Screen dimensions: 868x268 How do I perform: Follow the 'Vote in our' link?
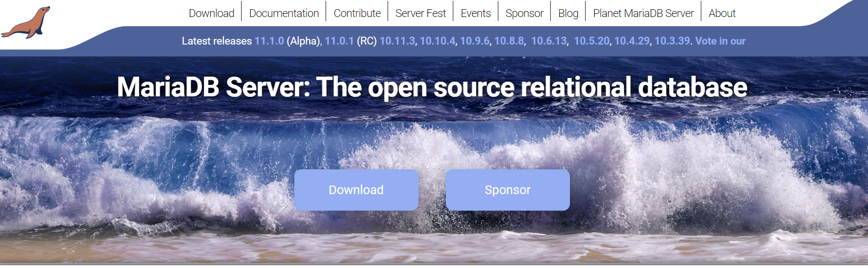pos(720,41)
